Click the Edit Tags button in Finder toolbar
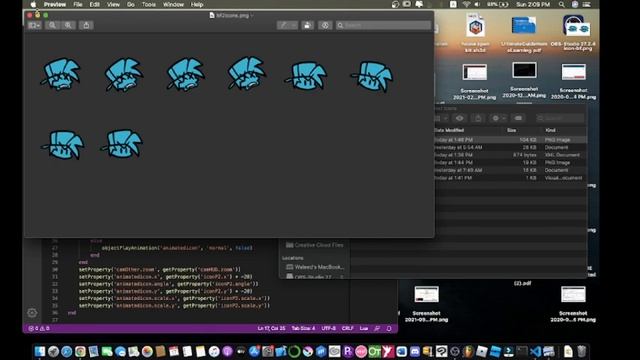 tap(518, 118)
